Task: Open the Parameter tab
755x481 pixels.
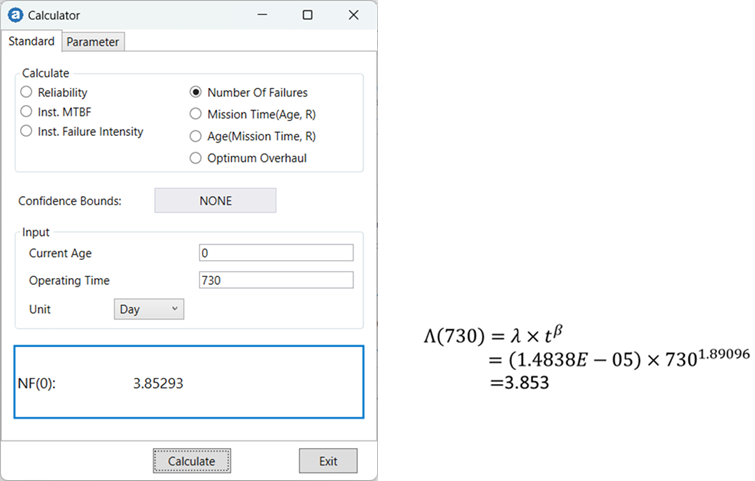Action: [93, 42]
